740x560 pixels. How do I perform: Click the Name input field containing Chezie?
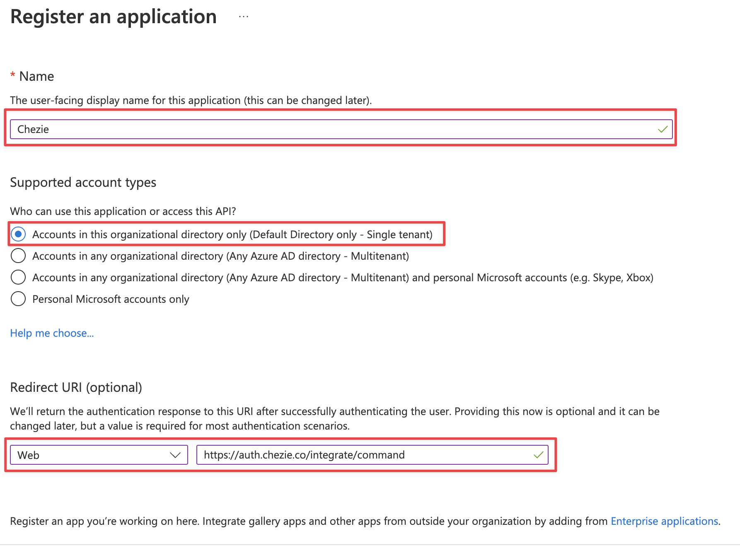tap(341, 129)
